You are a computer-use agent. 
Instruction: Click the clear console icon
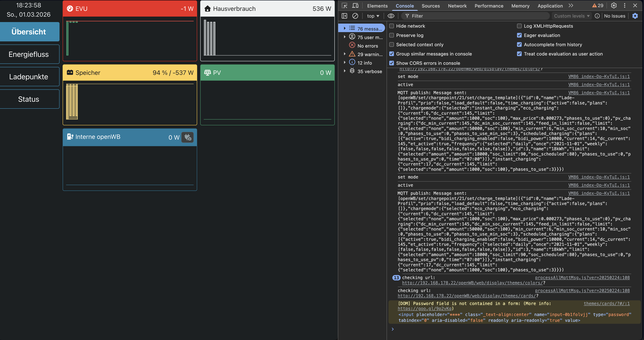[355, 16]
